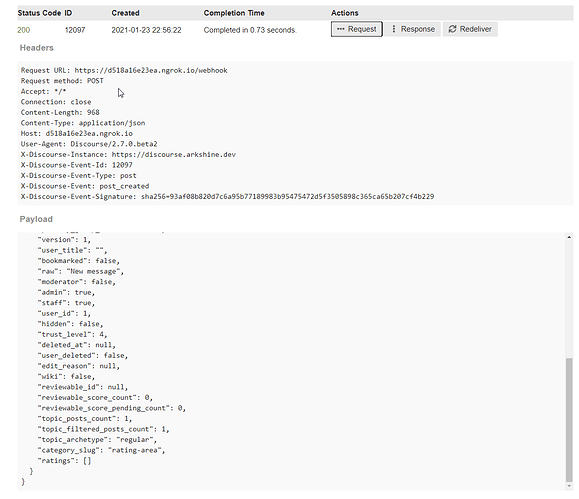The width and height of the screenshot is (579, 499).
Task: Click the refresh icon on Redeliver
Action: tap(452, 29)
